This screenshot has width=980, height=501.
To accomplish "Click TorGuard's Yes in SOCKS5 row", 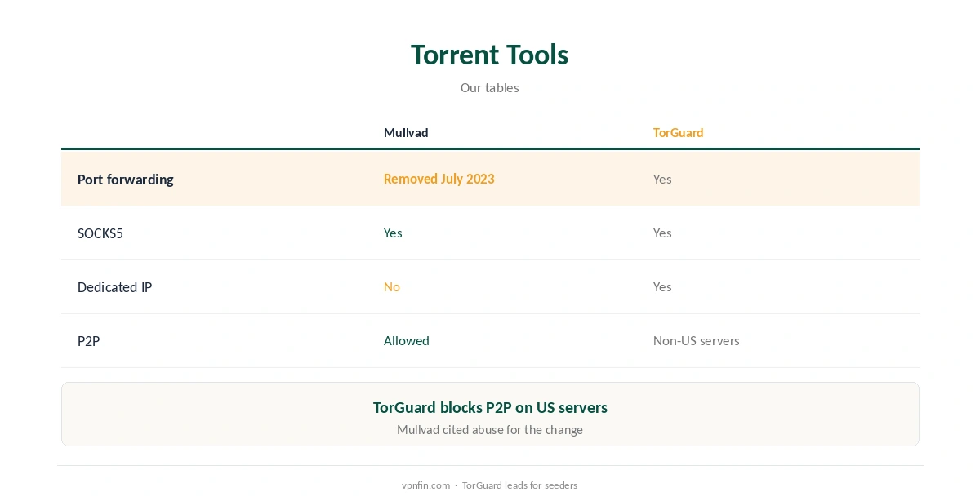I will (662, 233).
